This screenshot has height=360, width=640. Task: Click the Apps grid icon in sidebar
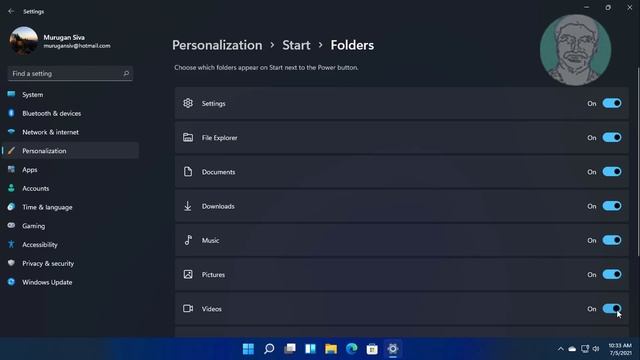[11, 169]
